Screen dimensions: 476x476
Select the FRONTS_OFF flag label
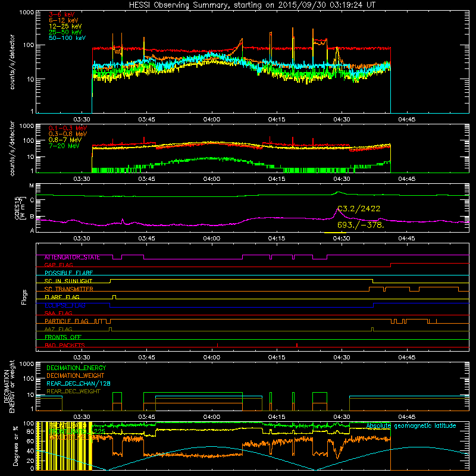[x=63, y=337]
